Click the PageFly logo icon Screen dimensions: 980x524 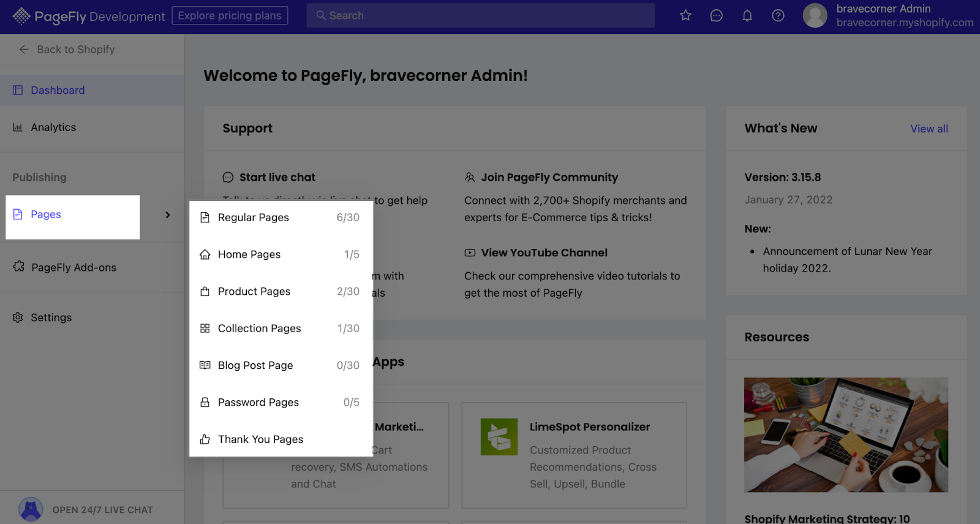pos(21,16)
